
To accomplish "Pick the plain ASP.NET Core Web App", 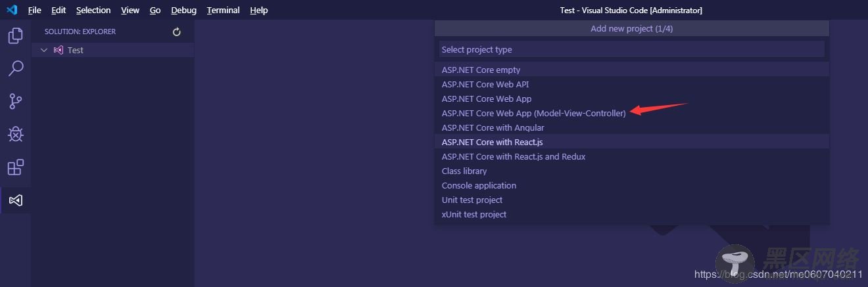I will click(631, 99).
